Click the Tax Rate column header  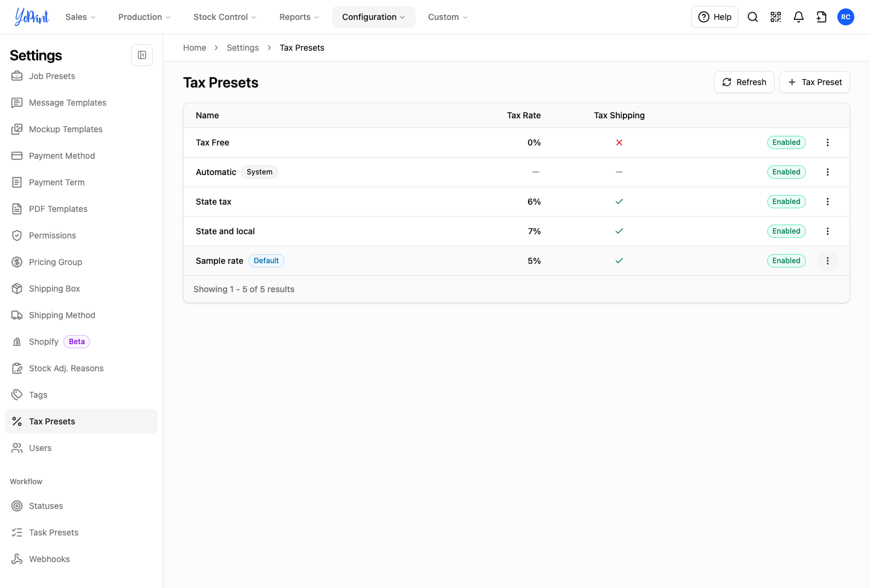pos(524,115)
